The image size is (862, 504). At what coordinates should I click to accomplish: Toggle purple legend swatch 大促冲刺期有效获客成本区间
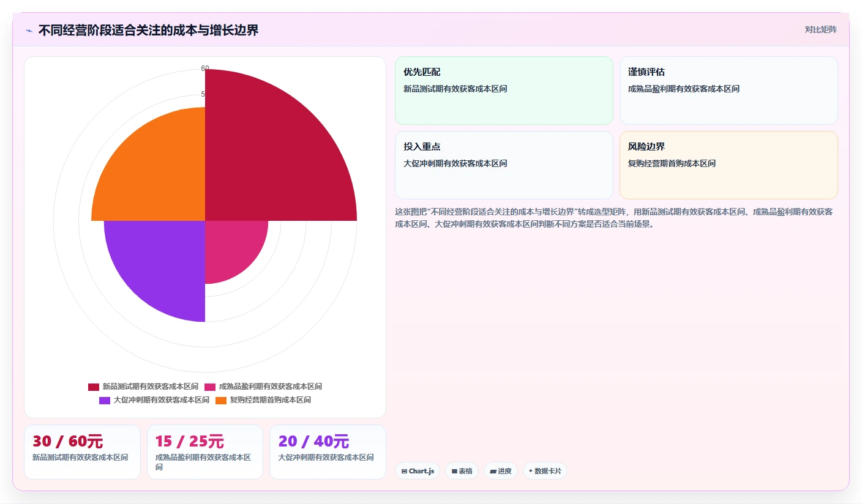click(105, 400)
